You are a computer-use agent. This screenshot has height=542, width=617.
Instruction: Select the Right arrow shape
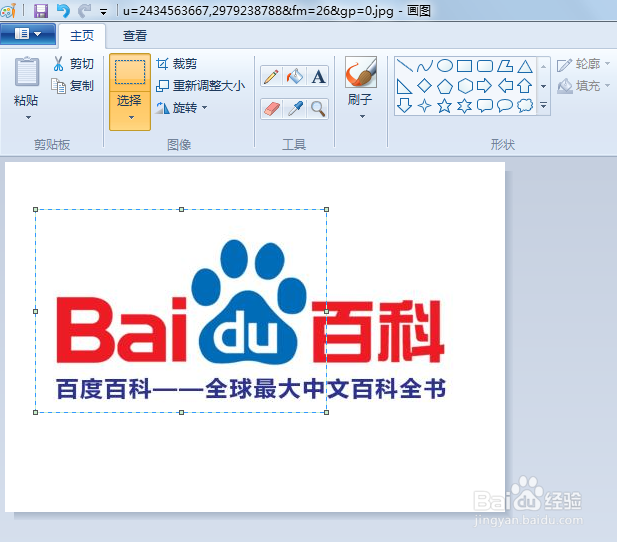click(485, 86)
